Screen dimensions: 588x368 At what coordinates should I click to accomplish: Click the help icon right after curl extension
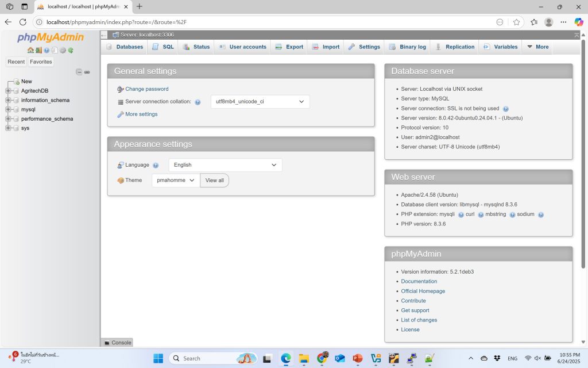coord(481,215)
